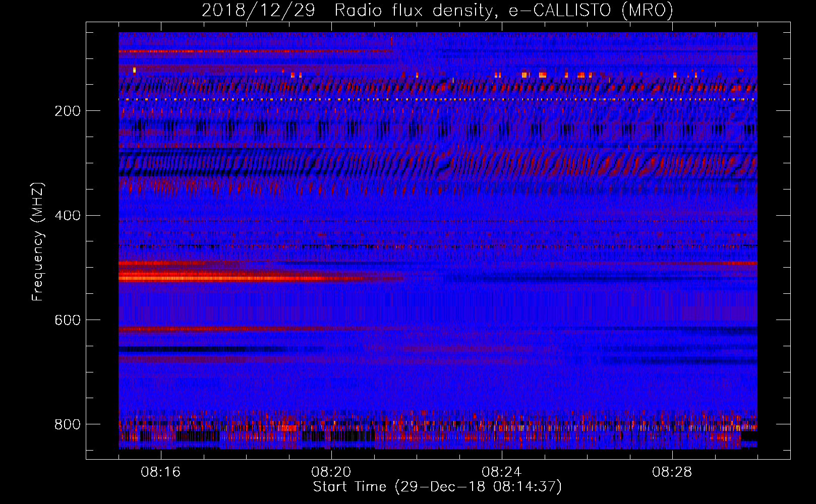The height and width of the screenshot is (504, 816).
Task: Select the plot title date "2018/12/29"
Action: click(258, 10)
